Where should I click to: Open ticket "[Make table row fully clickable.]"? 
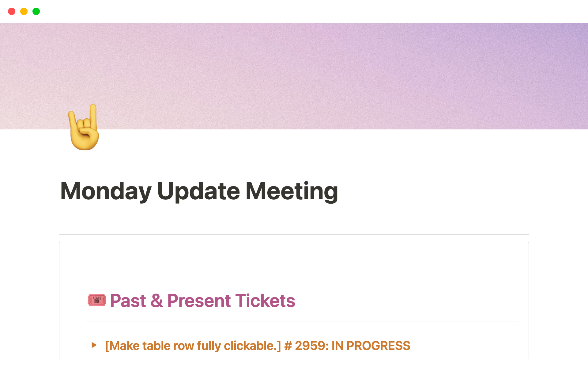(x=193, y=346)
